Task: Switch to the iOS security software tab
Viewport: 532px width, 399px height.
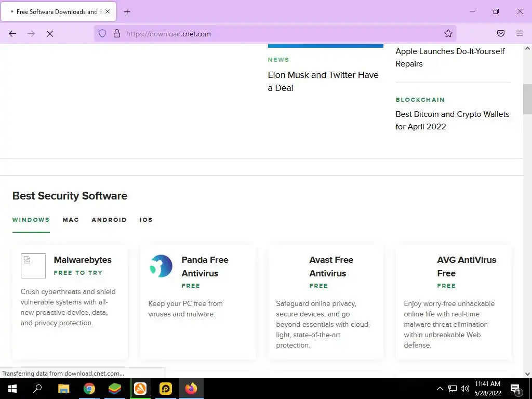Action: pyautogui.click(x=146, y=220)
